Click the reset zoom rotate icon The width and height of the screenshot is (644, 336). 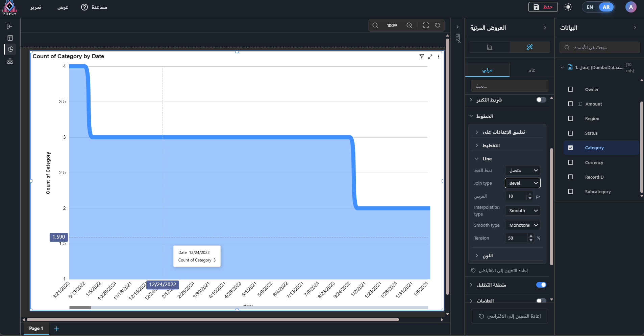click(x=438, y=25)
